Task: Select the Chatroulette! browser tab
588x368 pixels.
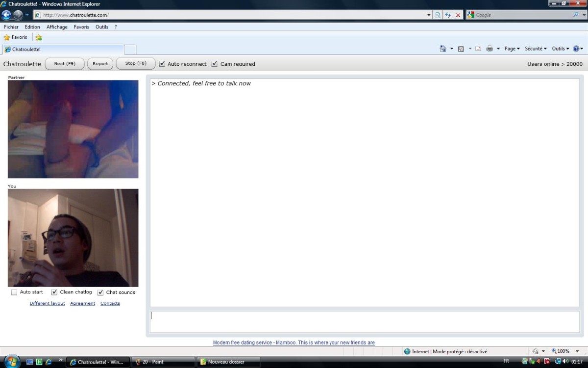Action: [63, 49]
